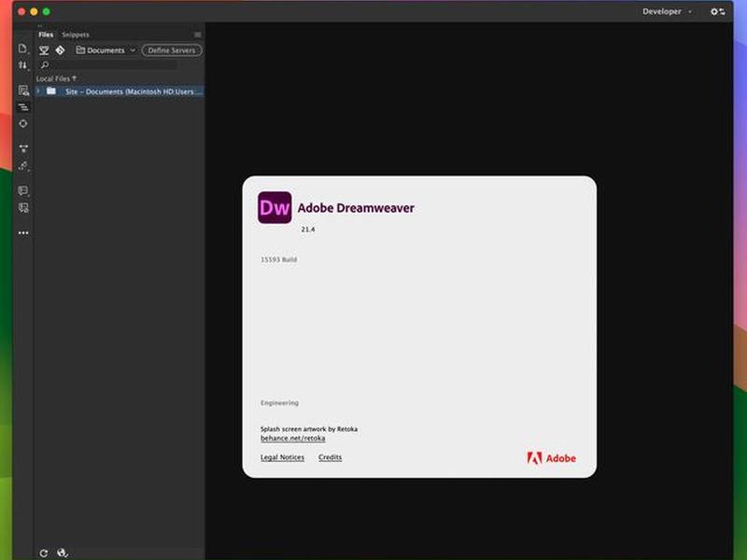Click the Remove Comment icon
Viewport: 747px width, 560px height.
(22, 207)
